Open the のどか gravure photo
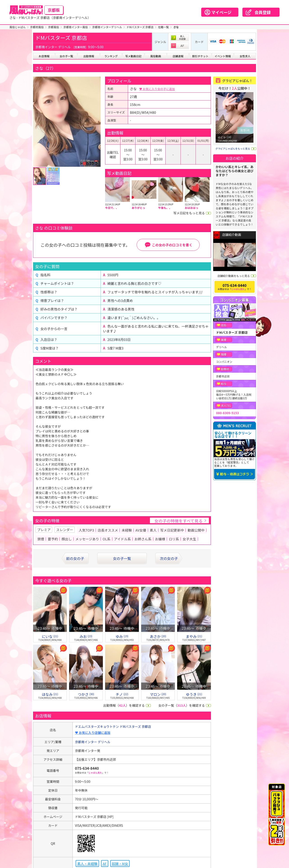 235,118
